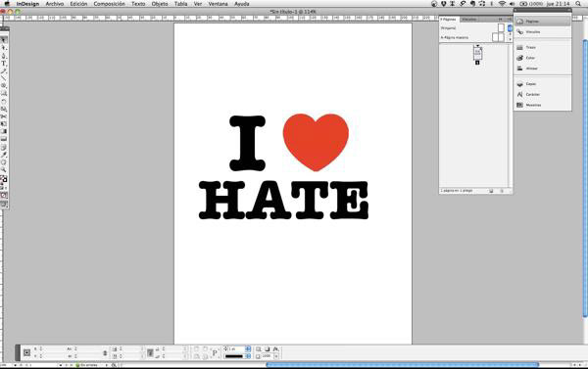Open Spotlight search in the menu bar
This screenshot has height=369, width=588.
tap(578, 4)
